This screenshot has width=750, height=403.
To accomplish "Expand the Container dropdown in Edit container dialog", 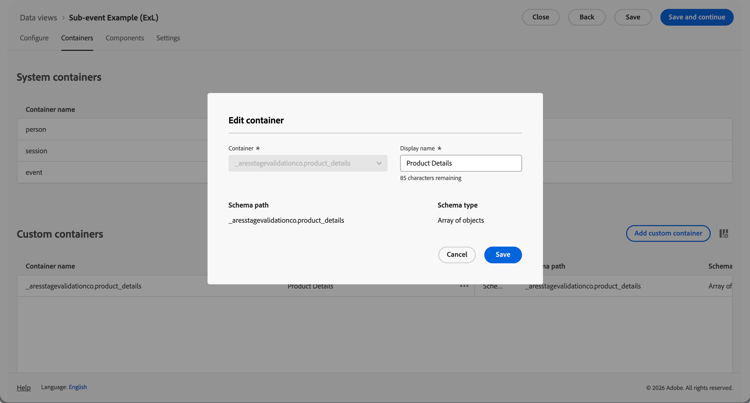I will (308, 163).
